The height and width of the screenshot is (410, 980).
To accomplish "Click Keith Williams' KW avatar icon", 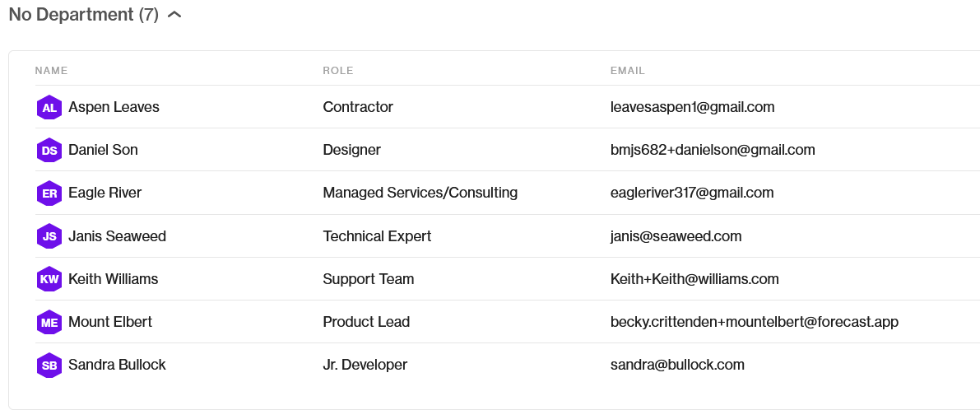I will coord(49,279).
